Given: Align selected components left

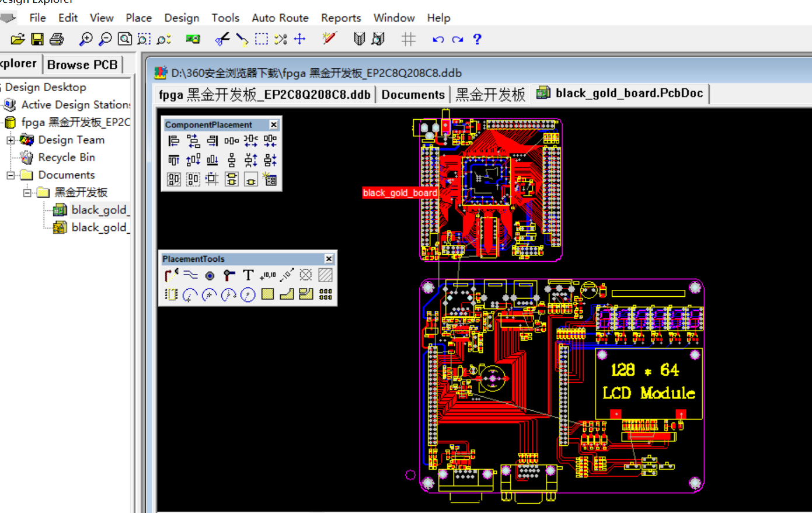Looking at the screenshot, I should [173, 140].
